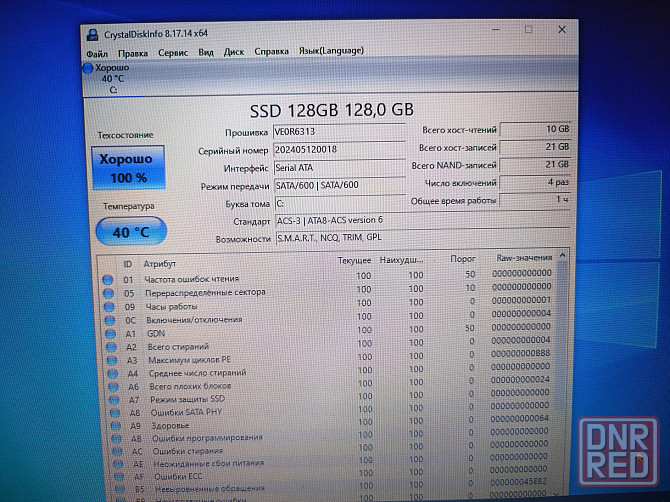Select the Включения/отключения attribute text

pyautogui.click(x=194, y=320)
